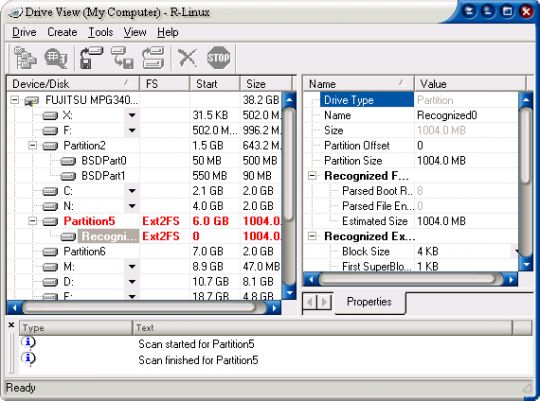Click the drive icon beside Partition2
Viewport: 540px width, 401px height.
coord(50,146)
